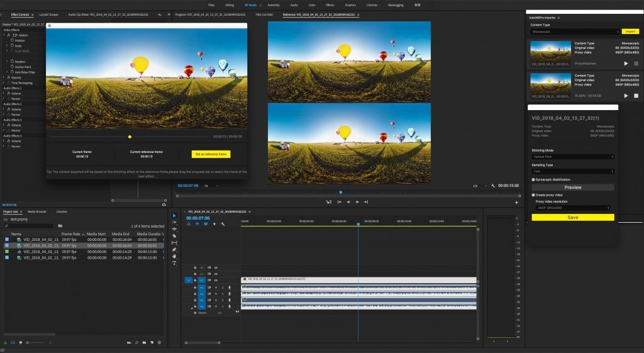Image resolution: width=644 pixels, height=353 pixels.
Task: Select the Type tool
Action: (174, 263)
